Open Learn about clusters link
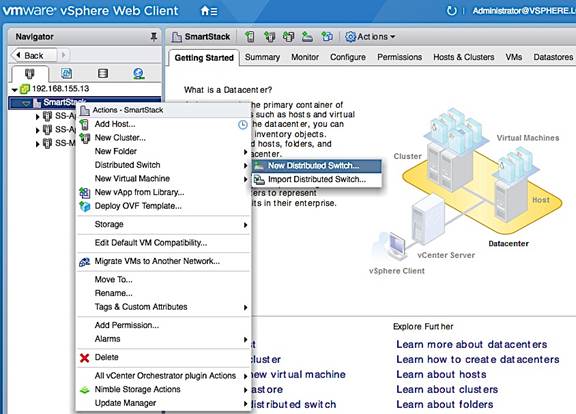This screenshot has width=576, height=414. click(x=447, y=390)
